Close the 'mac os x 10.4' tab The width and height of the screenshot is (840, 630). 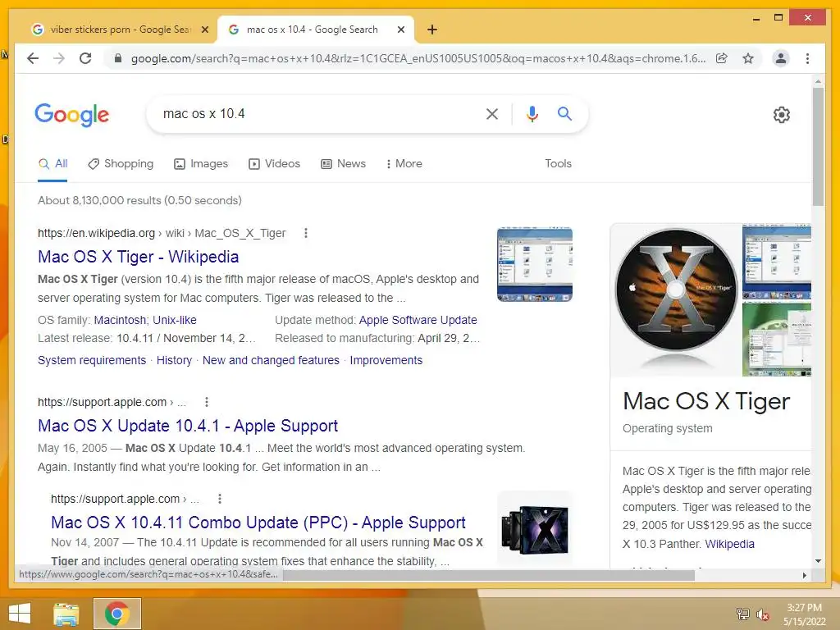pyautogui.click(x=400, y=30)
